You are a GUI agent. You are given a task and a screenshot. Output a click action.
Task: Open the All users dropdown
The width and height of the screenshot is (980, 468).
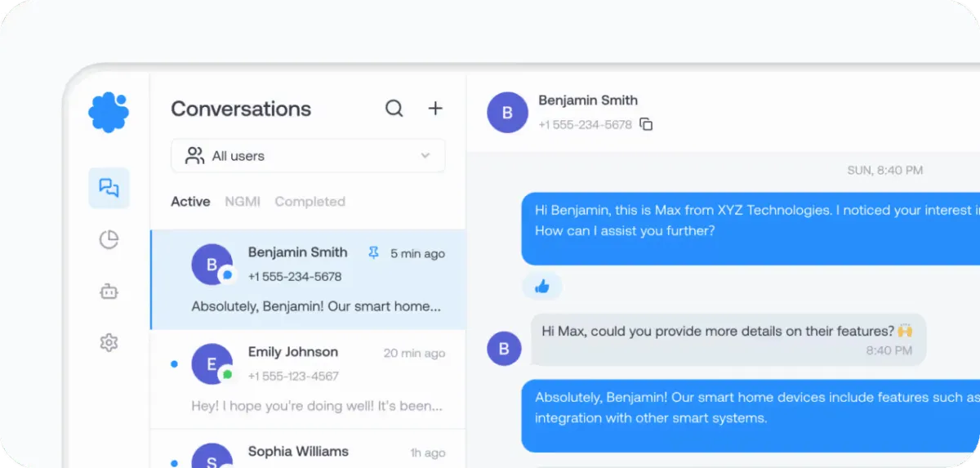(x=308, y=156)
